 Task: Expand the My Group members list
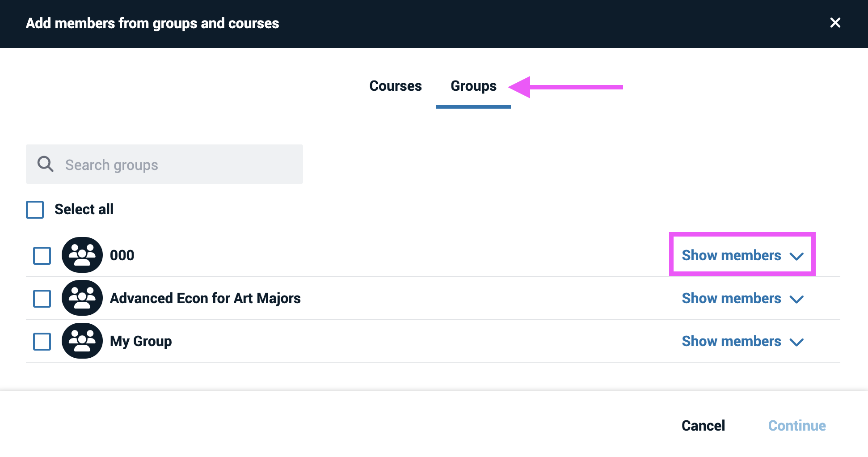(742, 341)
